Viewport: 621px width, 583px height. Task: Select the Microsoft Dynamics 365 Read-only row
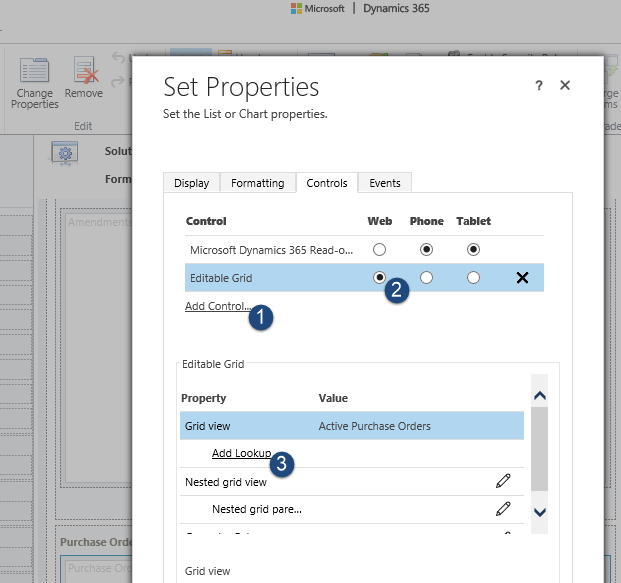pos(364,250)
